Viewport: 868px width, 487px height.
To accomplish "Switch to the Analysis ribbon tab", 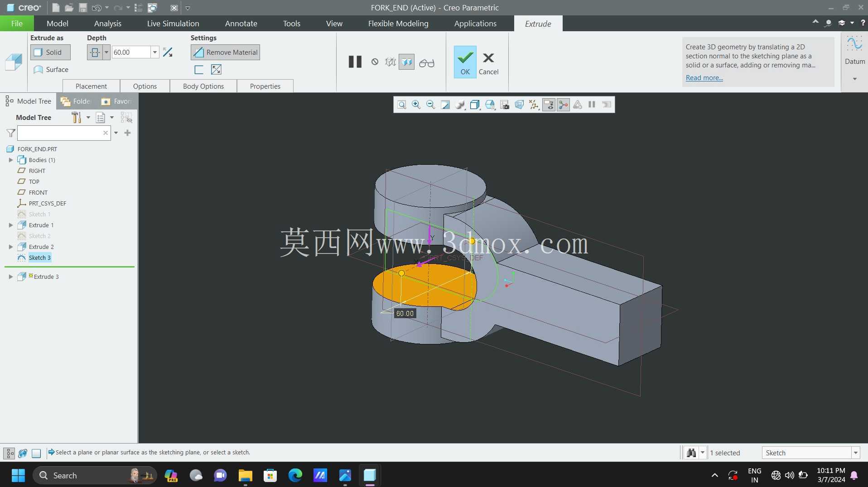I will tap(108, 24).
